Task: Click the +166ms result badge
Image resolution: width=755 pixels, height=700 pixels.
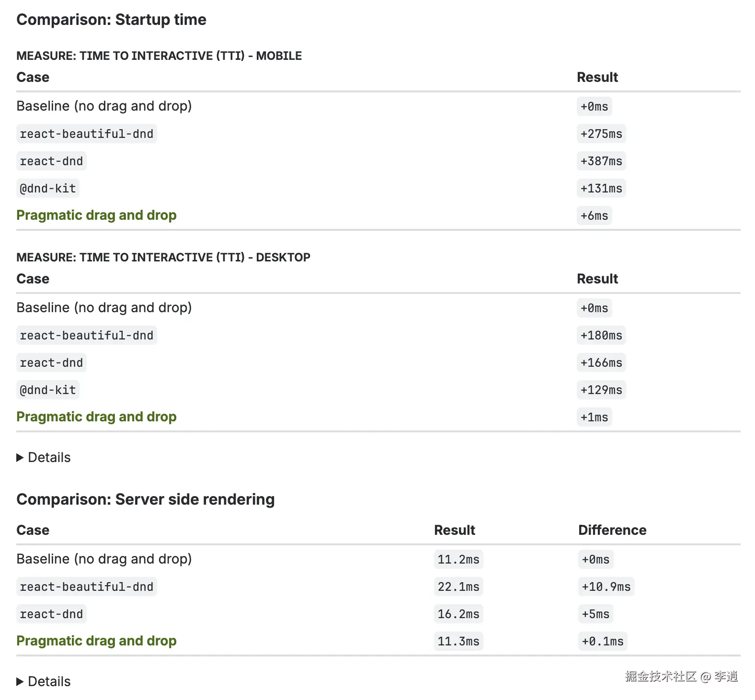Action: point(601,363)
